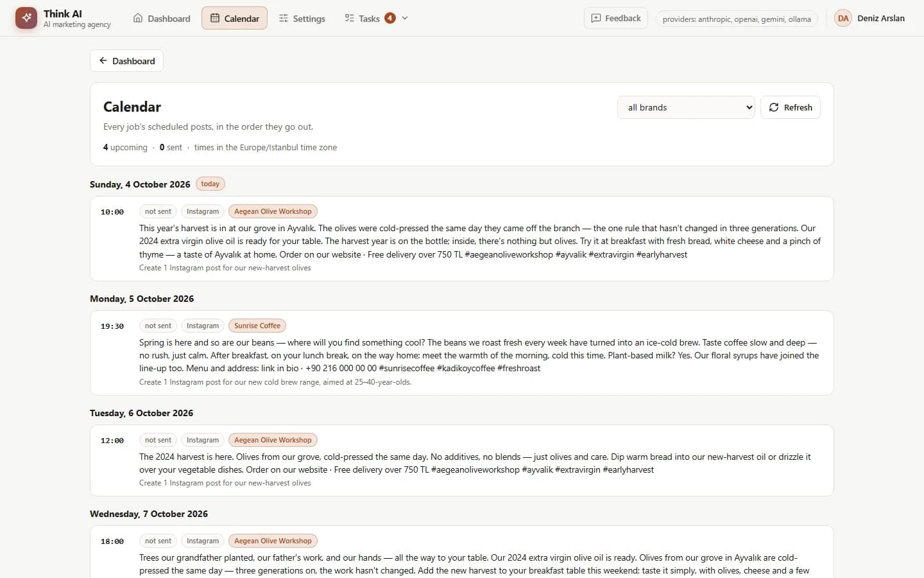Click the Wednesday, 7 October 2026 heading

149,514
